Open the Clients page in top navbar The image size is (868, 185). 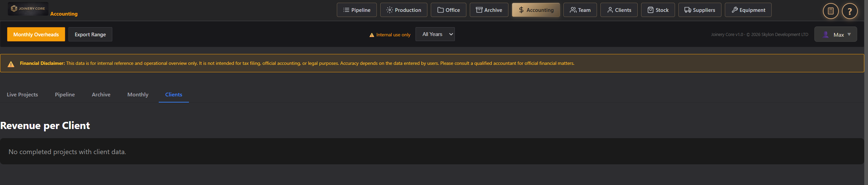pos(619,10)
